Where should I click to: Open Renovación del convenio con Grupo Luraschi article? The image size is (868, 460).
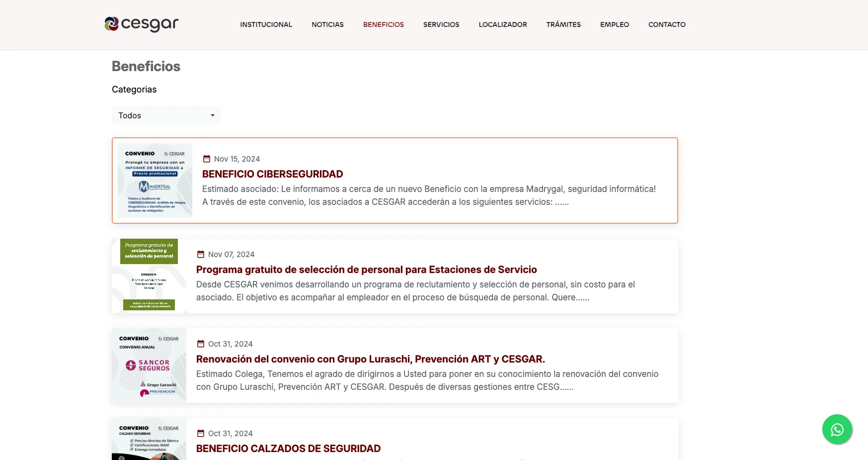pyautogui.click(x=371, y=359)
